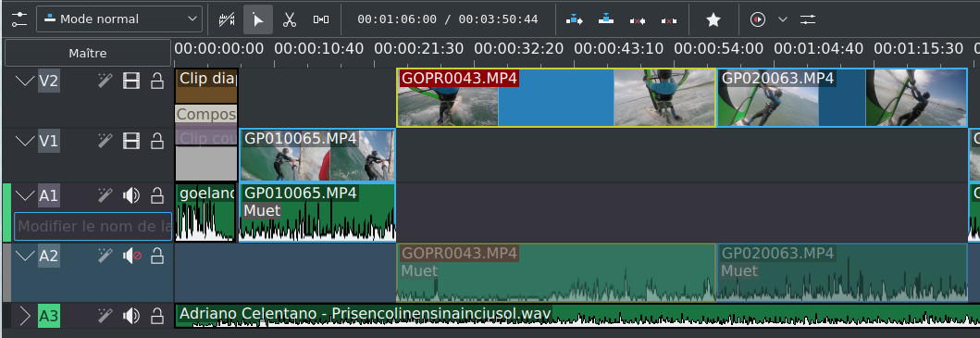Image resolution: width=980 pixels, height=338 pixels.
Task: Activate the spacer tool
Action: click(x=320, y=19)
